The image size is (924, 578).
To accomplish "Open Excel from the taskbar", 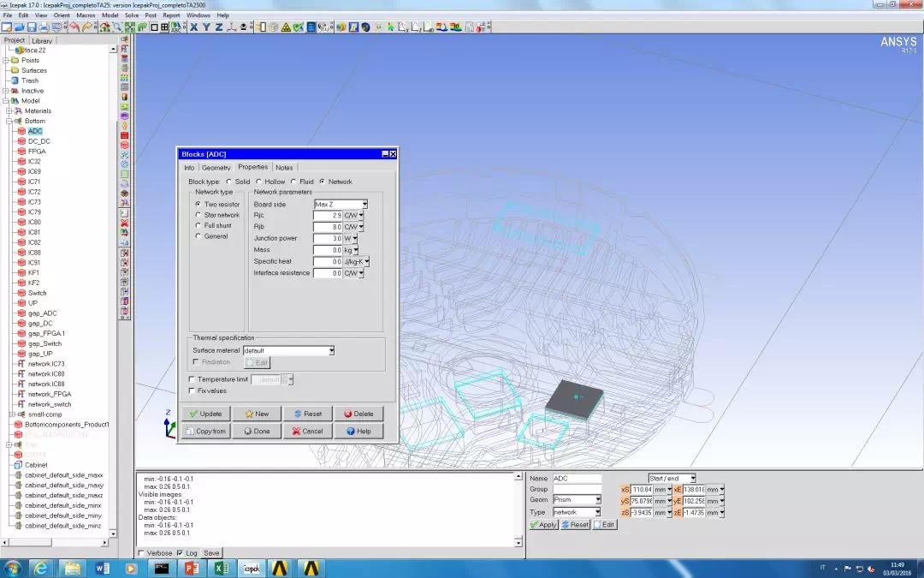I will tap(221, 569).
